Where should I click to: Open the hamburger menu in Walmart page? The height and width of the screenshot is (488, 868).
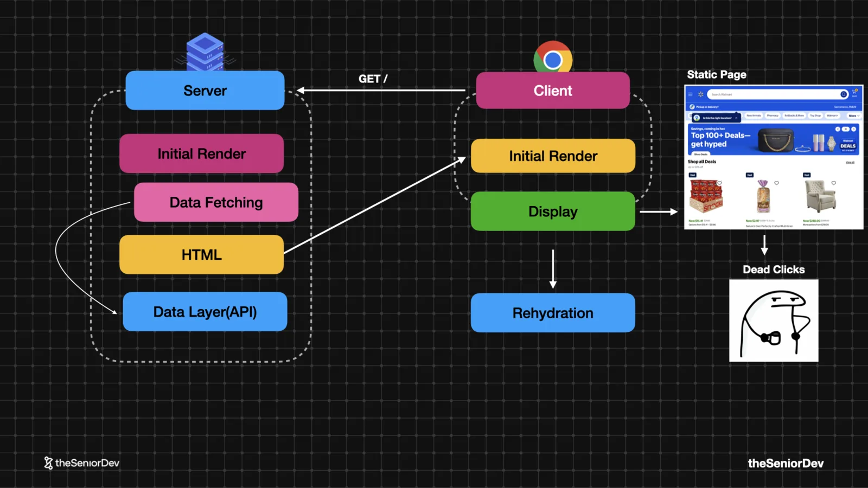click(x=690, y=94)
